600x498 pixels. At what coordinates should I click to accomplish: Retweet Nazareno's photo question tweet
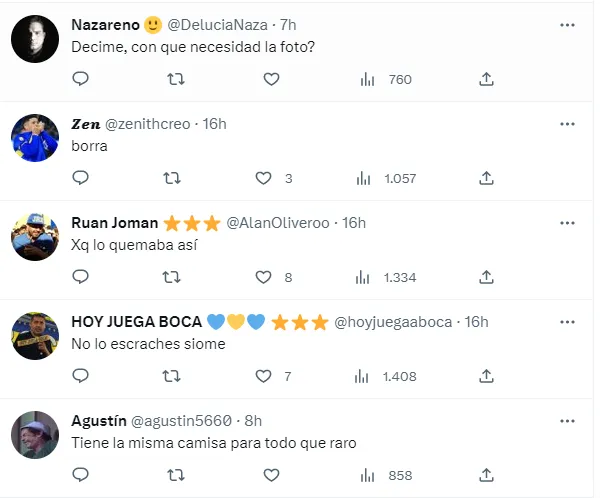(173, 79)
